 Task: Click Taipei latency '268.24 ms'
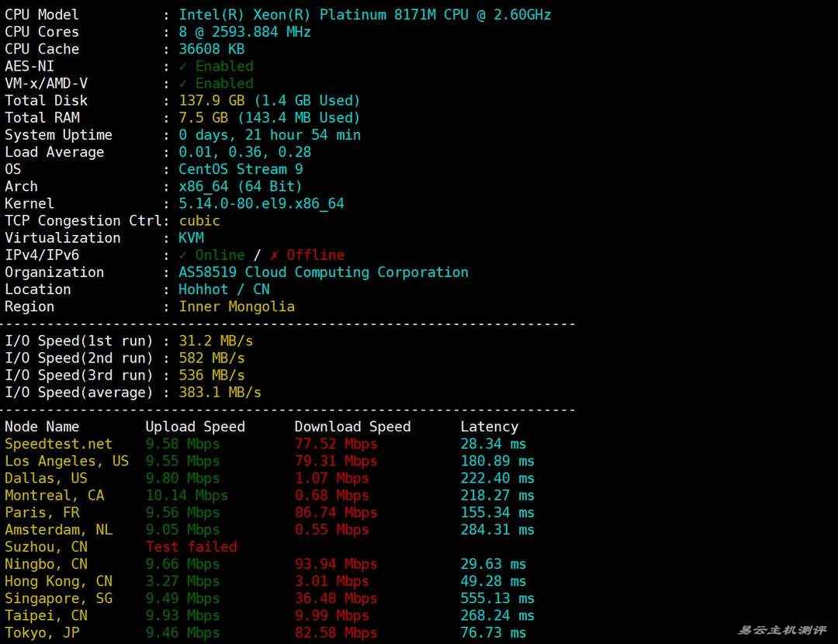[497, 615]
